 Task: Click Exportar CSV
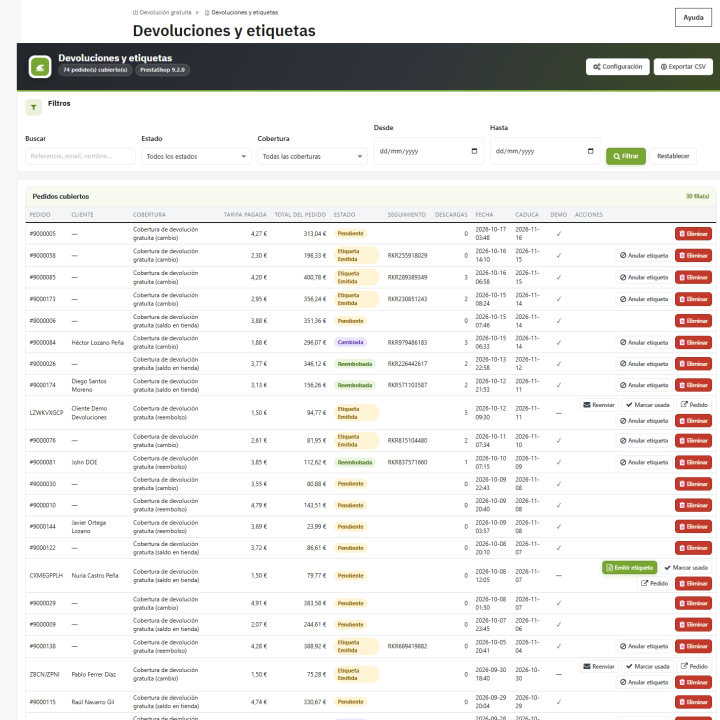(x=683, y=67)
